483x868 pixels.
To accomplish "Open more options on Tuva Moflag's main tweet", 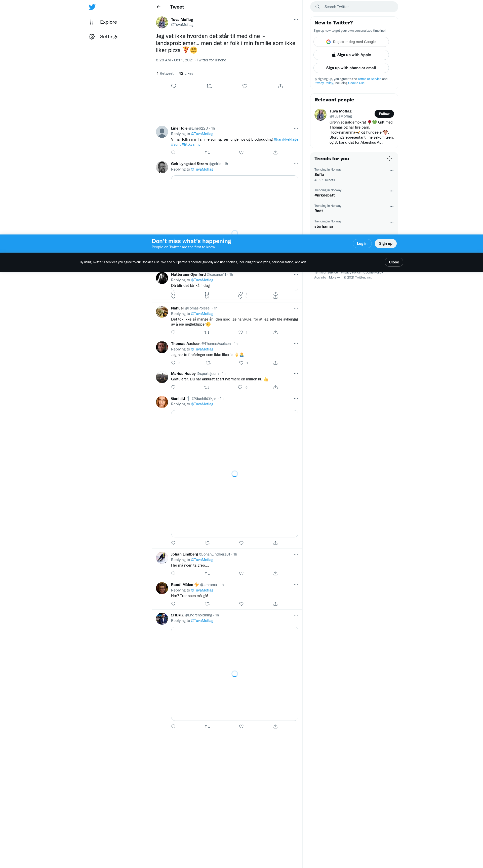I will (296, 20).
